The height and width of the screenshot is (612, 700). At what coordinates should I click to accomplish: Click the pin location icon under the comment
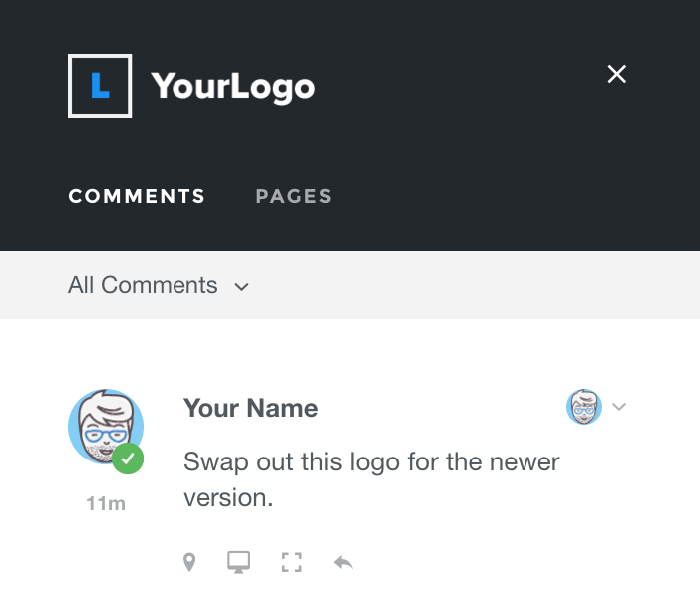(x=189, y=563)
